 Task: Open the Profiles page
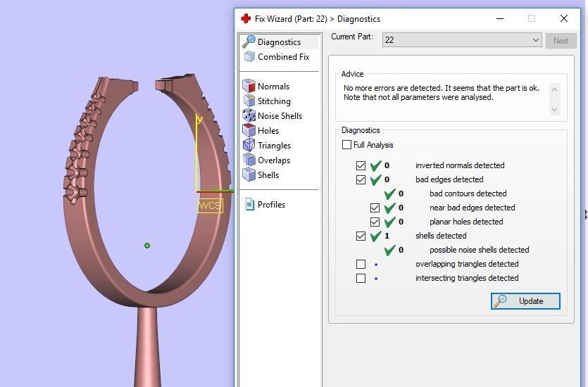[x=271, y=205]
